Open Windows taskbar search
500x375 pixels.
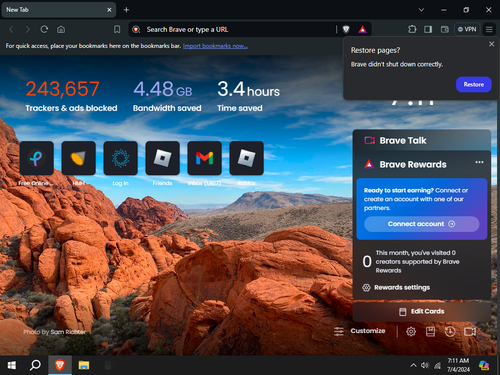coord(35,365)
